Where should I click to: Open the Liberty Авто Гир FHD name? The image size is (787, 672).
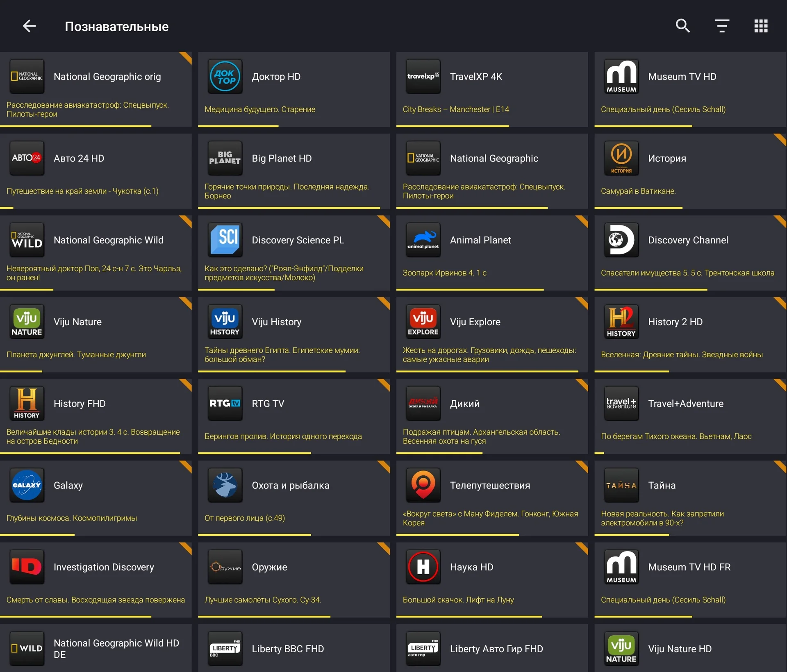(496, 649)
